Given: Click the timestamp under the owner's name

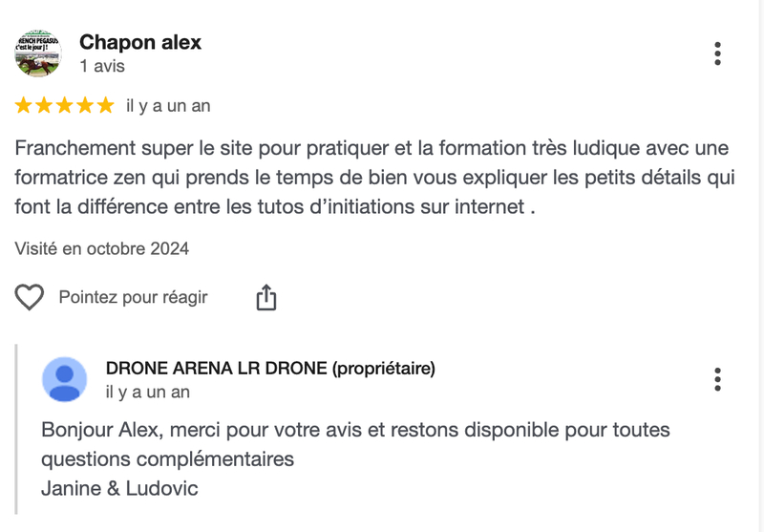Looking at the screenshot, I should coord(147,392).
